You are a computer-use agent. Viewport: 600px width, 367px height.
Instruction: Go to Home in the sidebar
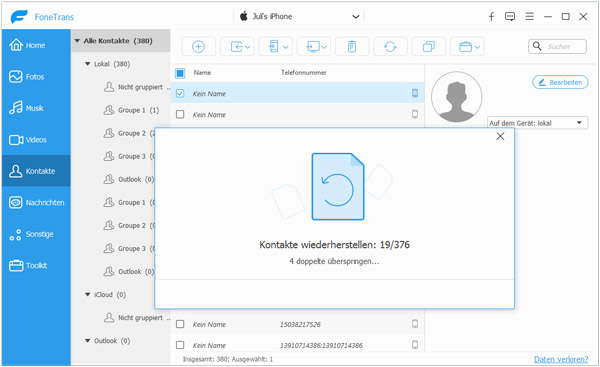tap(36, 45)
